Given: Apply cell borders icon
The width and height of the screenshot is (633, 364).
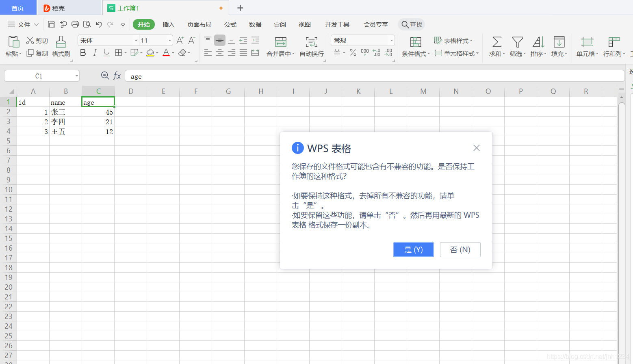Looking at the screenshot, I should coord(119,53).
